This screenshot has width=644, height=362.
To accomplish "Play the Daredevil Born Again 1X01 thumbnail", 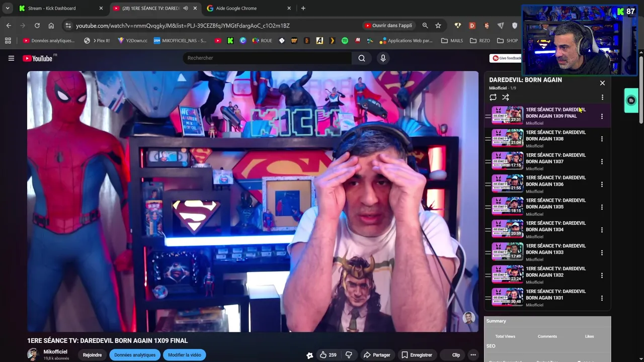I will (507, 297).
